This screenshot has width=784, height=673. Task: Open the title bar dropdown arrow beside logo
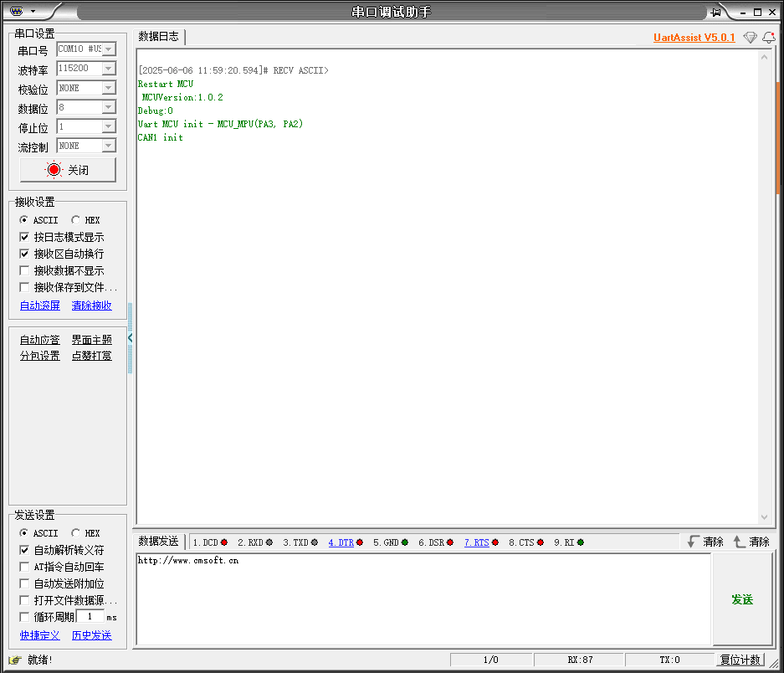[x=33, y=11]
